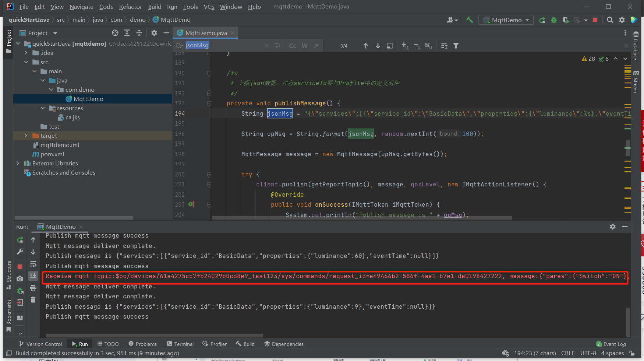Click the Rerun icon in Run panel
This screenshot has height=361, width=644.
[20, 240]
